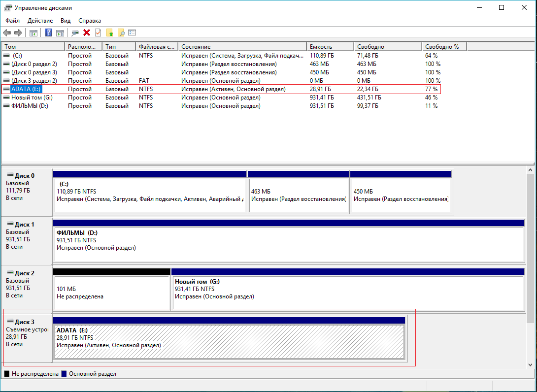Sort by the Свободно % column header
This screenshot has width=537, height=392.
pyautogui.click(x=443, y=46)
